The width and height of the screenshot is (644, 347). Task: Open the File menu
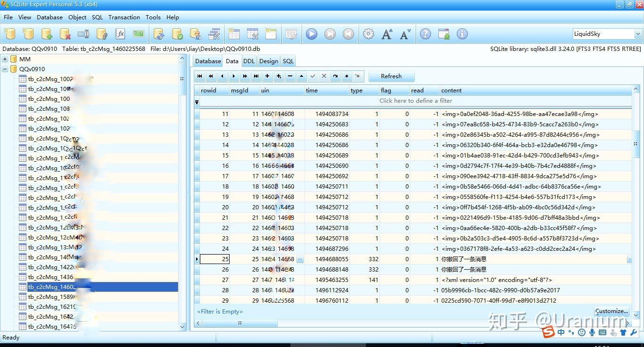coord(8,17)
